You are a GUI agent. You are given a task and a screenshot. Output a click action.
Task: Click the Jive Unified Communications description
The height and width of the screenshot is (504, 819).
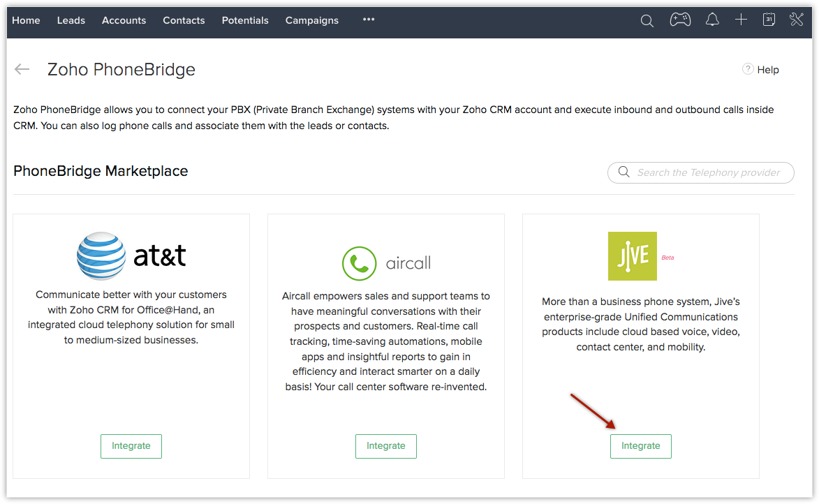pyautogui.click(x=641, y=325)
